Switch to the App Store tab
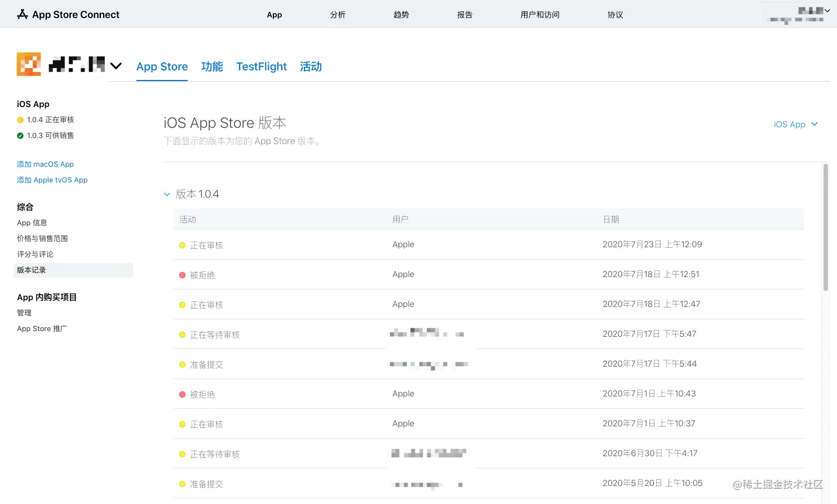This screenshot has height=504, width=837. click(x=162, y=66)
